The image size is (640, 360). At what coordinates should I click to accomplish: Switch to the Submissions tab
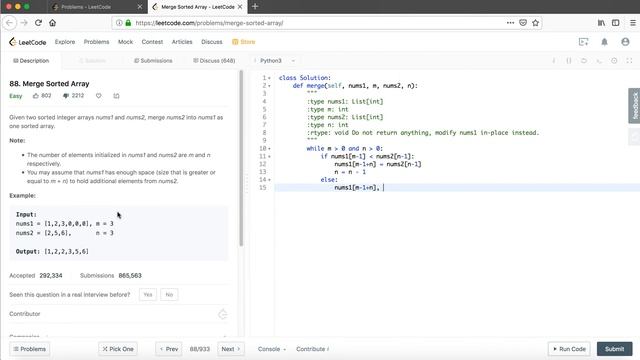coord(153,60)
